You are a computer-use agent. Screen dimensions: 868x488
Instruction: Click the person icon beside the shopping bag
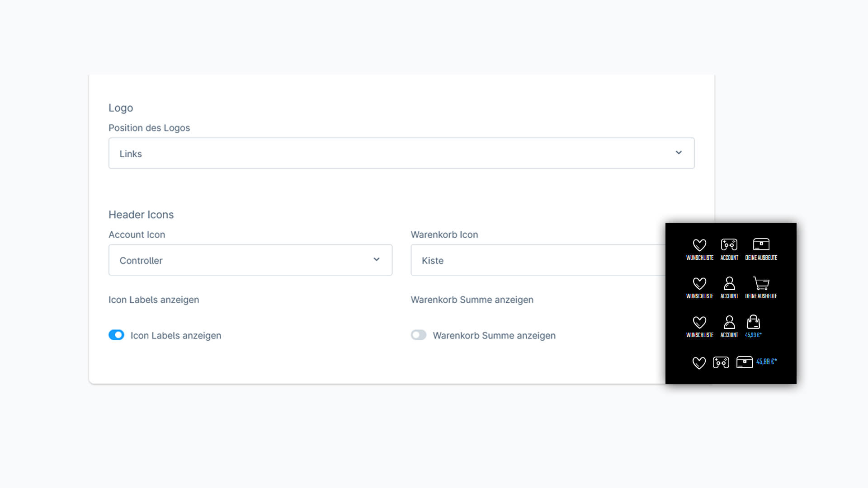(x=729, y=322)
